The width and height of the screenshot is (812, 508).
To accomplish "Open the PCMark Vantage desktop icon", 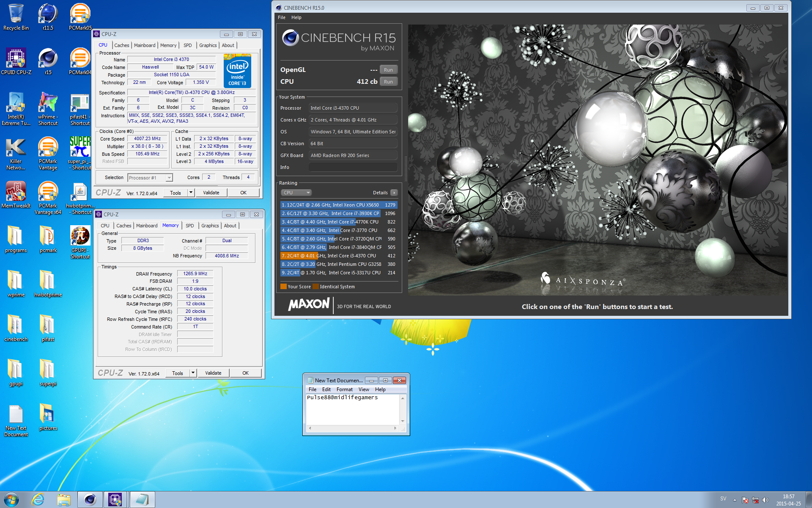I will [x=48, y=154].
